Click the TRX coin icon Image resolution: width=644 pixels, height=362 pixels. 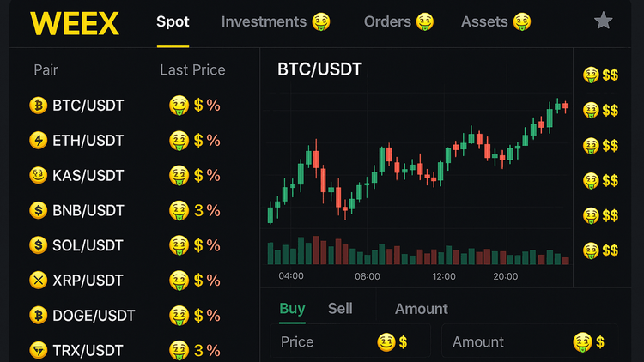pyautogui.click(x=38, y=350)
